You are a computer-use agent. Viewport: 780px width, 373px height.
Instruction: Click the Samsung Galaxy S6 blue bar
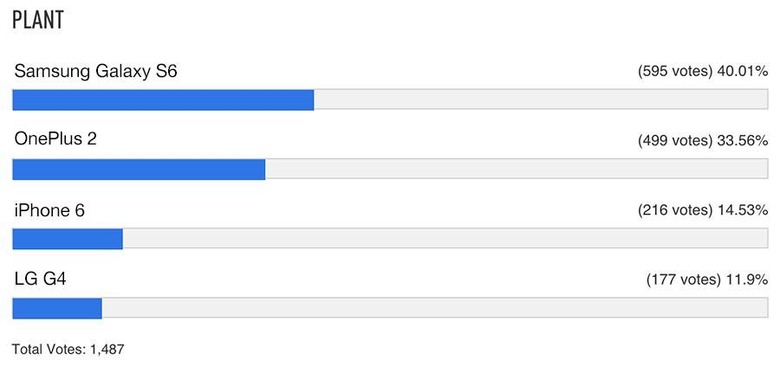point(163,99)
